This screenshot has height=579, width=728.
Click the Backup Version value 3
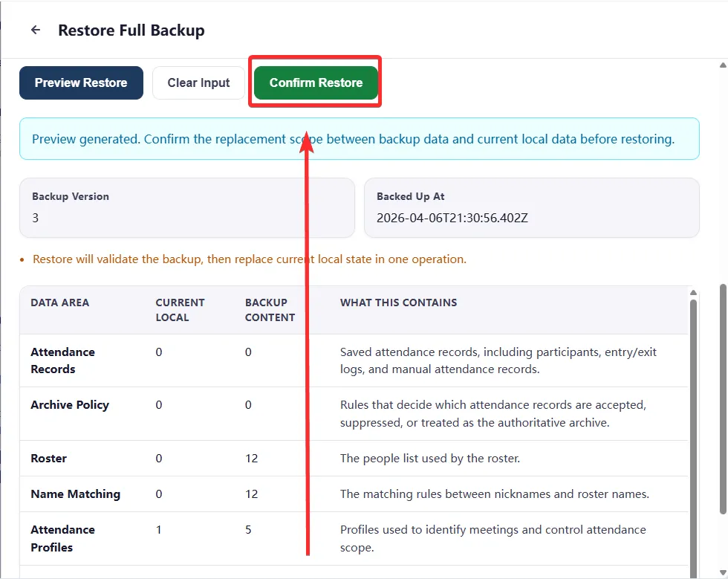36,218
